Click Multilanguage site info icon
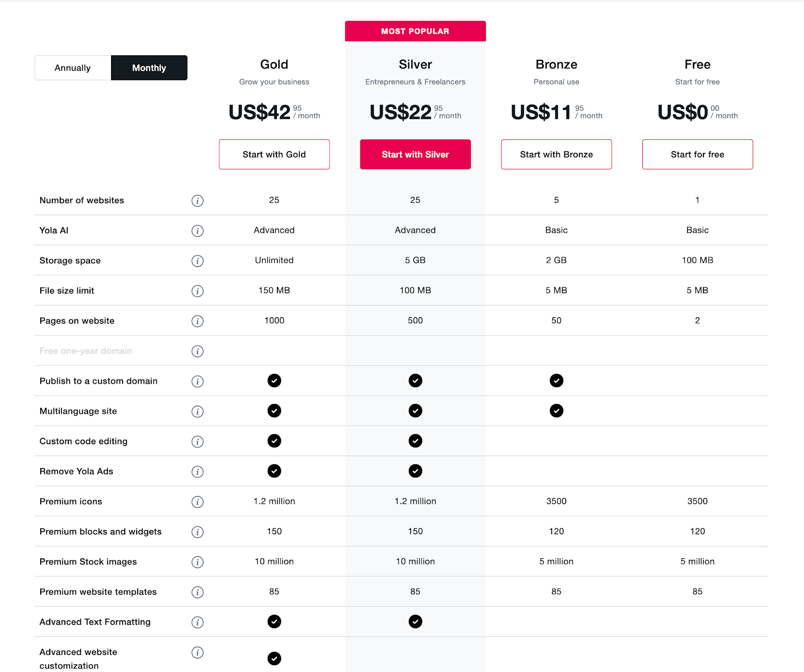The height and width of the screenshot is (672, 804). tap(197, 412)
